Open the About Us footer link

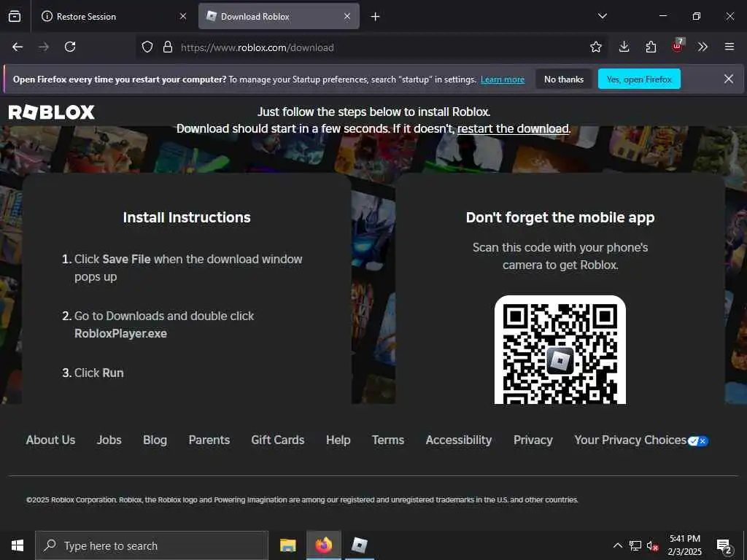point(50,440)
